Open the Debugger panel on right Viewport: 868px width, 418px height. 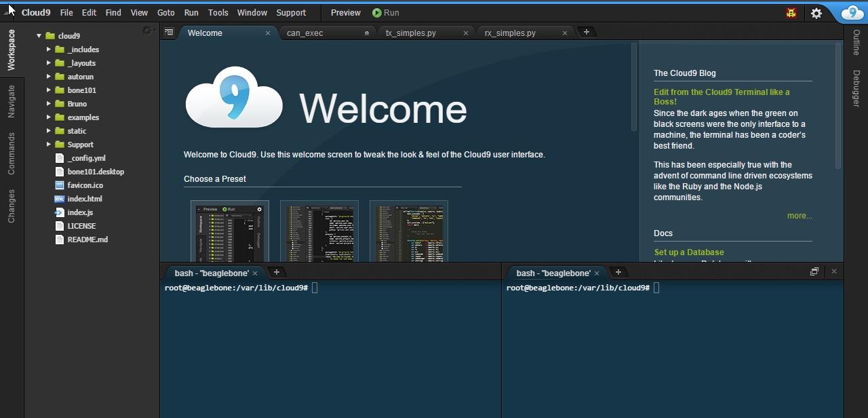tap(856, 89)
